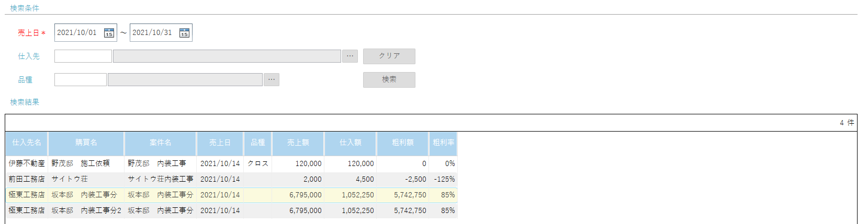Viewport: 868px width, 224px height.
Task: Open 品種 lookup ellipsis button
Action: (271, 79)
